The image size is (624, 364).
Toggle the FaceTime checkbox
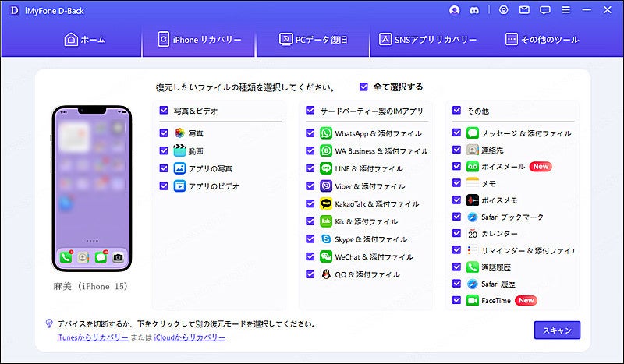456,300
